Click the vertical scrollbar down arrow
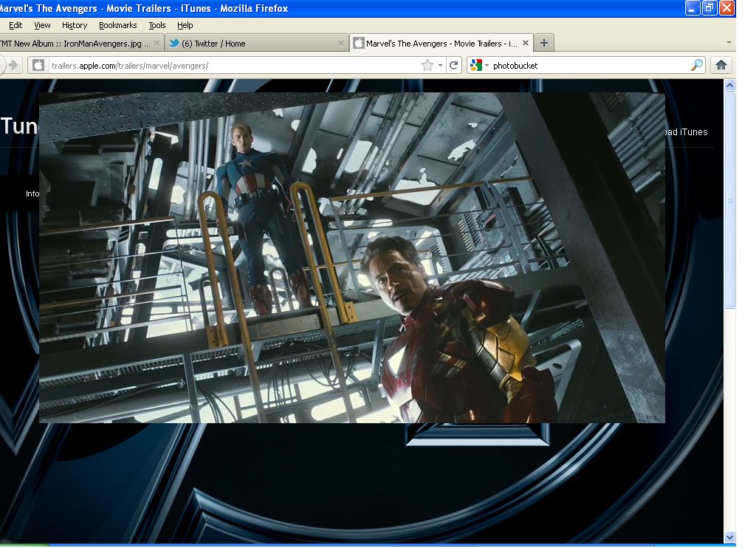The height and width of the screenshot is (548, 756). (729, 537)
